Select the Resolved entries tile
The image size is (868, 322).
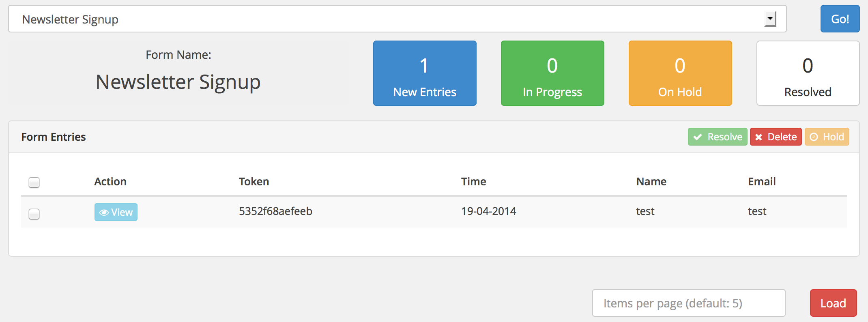pos(808,73)
